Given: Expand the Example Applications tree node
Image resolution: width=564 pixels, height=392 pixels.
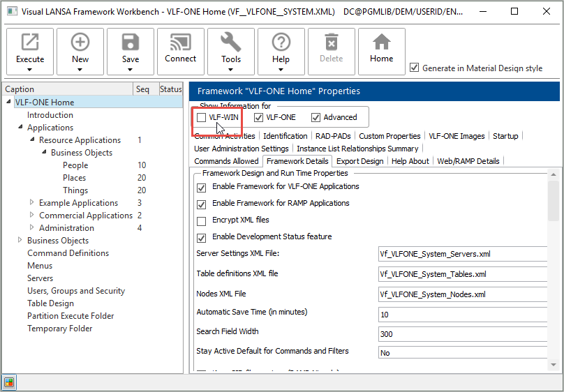Looking at the screenshot, I should [x=32, y=203].
